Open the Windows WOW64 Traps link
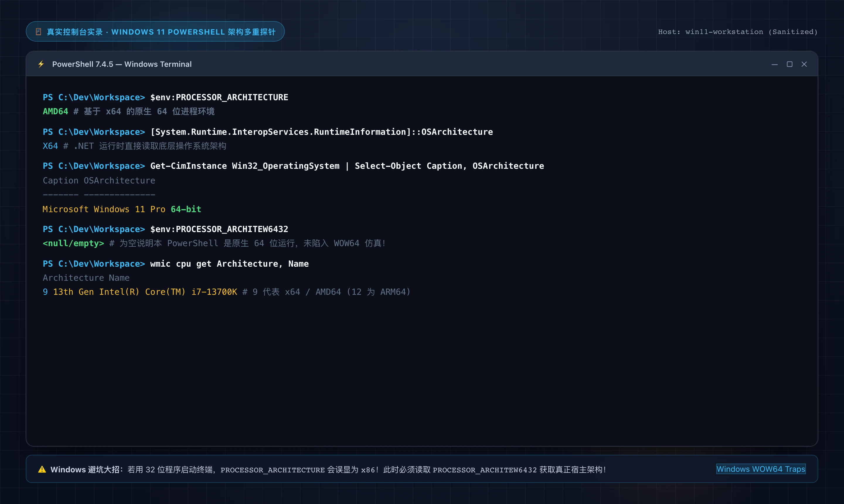This screenshot has width=844, height=504. pos(761,469)
